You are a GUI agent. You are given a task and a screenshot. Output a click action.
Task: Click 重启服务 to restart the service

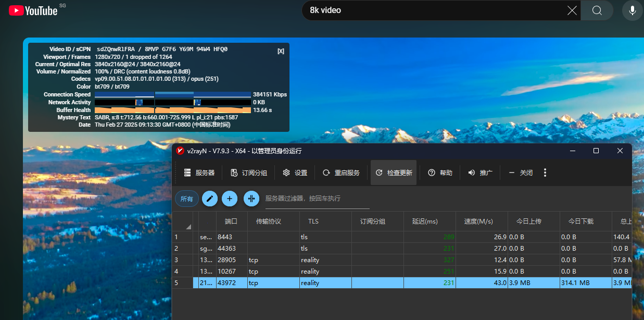[x=341, y=173]
